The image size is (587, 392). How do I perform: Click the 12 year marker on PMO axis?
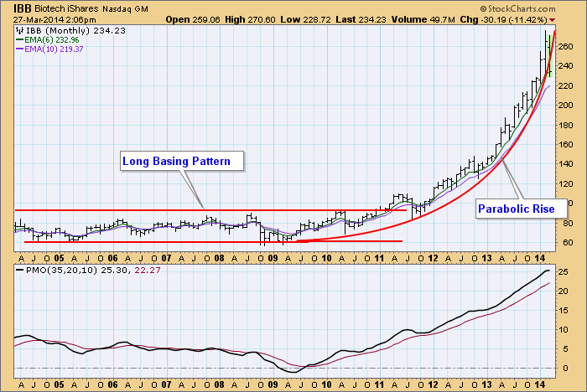[x=433, y=384]
